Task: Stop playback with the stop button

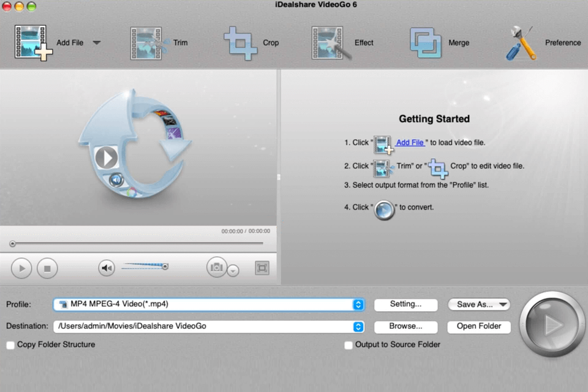Action: [47, 268]
